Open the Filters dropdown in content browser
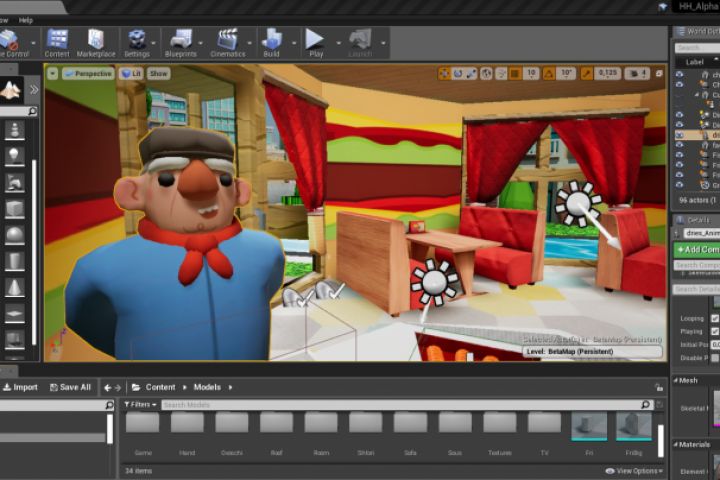Screen dimensions: 720x480 tap(140, 405)
